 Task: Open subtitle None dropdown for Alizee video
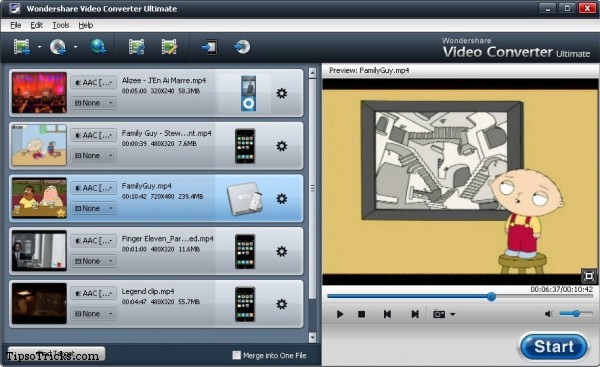pos(94,103)
